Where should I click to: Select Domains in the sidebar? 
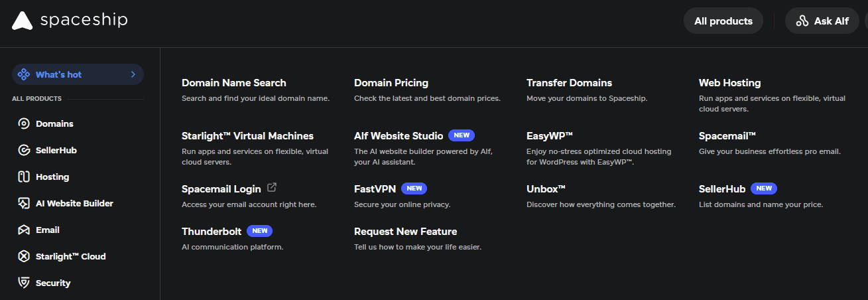(x=54, y=123)
